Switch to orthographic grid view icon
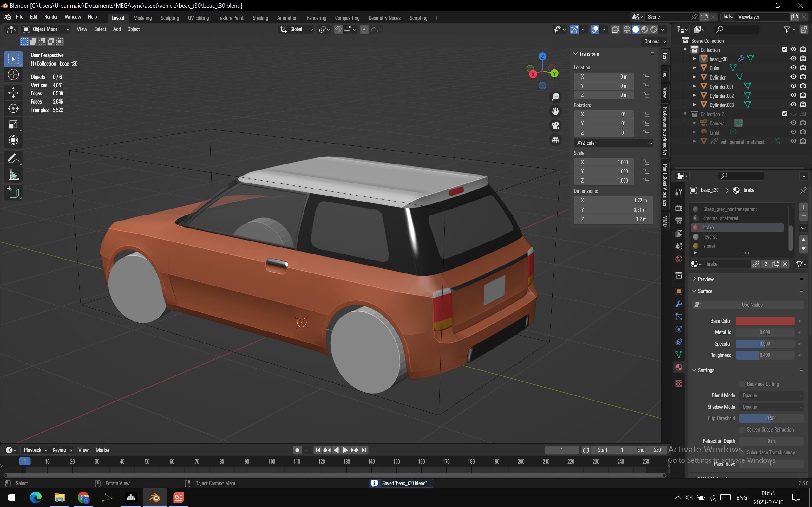812x507 pixels. click(x=555, y=140)
